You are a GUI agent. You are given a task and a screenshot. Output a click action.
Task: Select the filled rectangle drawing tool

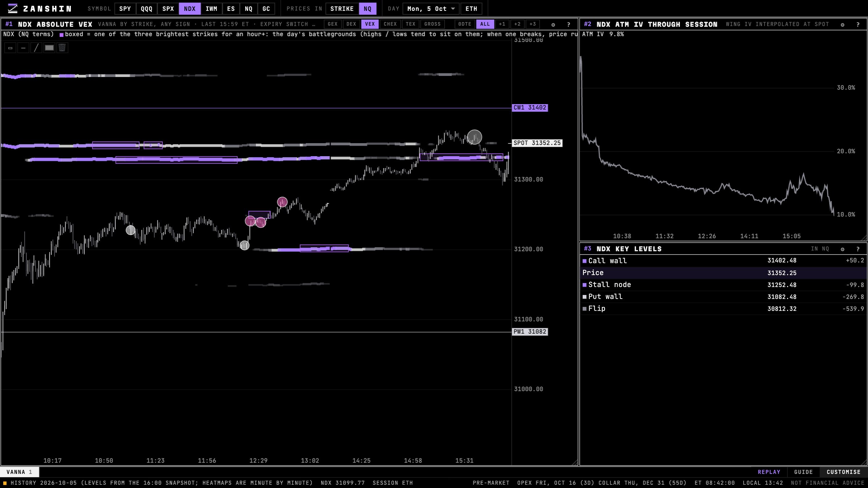click(49, 48)
